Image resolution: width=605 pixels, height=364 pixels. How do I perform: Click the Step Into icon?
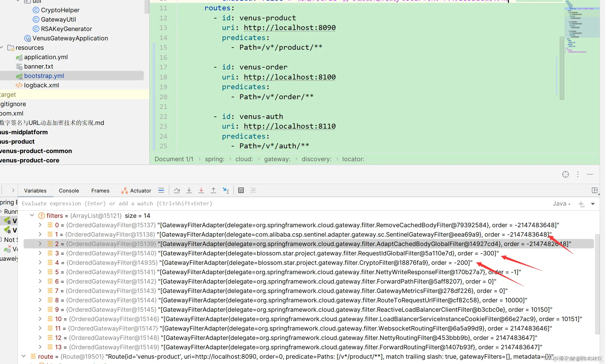point(189,190)
